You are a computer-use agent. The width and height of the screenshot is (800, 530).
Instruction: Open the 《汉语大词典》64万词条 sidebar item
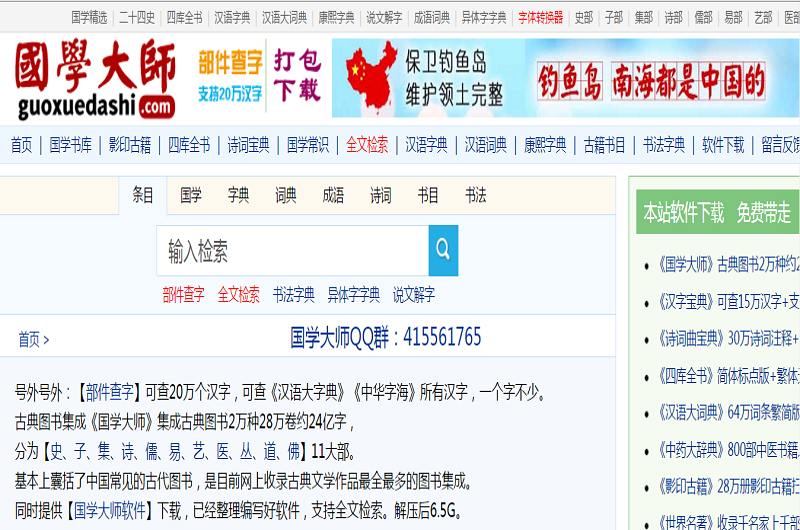pyautogui.click(x=727, y=412)
